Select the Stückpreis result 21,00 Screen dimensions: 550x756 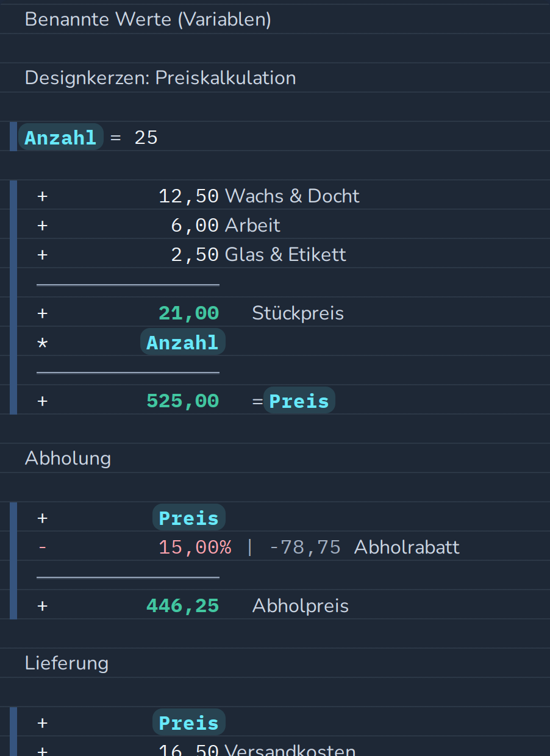point(188,313)
